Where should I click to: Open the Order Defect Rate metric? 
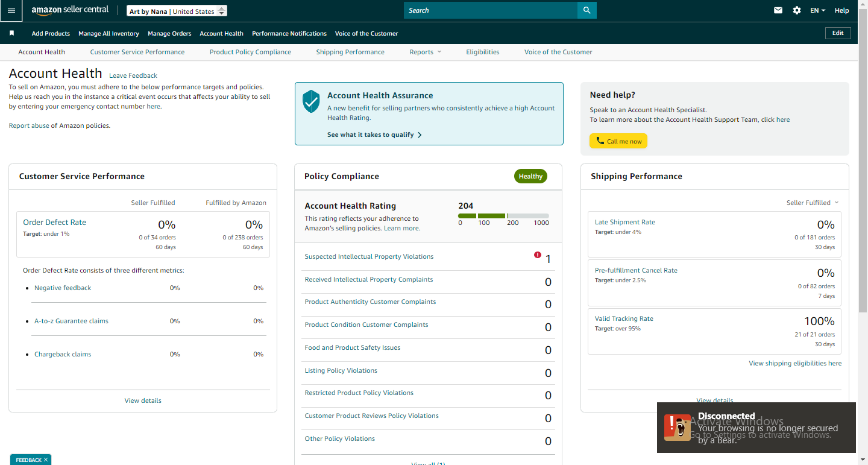[x=54, y=222]
